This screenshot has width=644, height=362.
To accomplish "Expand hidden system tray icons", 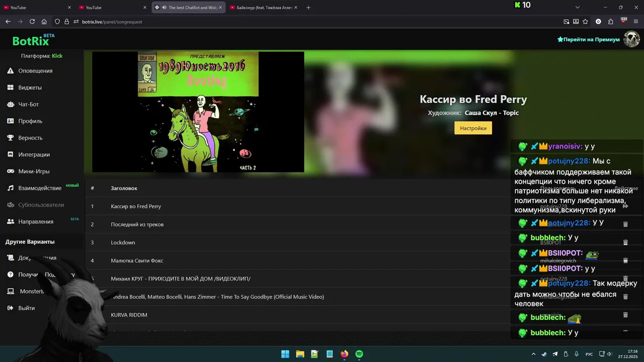I will click(534, 354).
